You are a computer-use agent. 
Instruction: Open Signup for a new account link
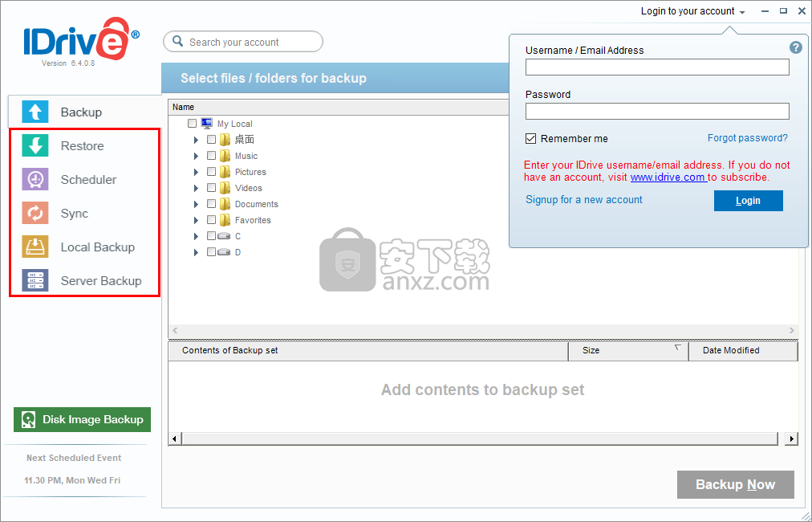[583, 200]
